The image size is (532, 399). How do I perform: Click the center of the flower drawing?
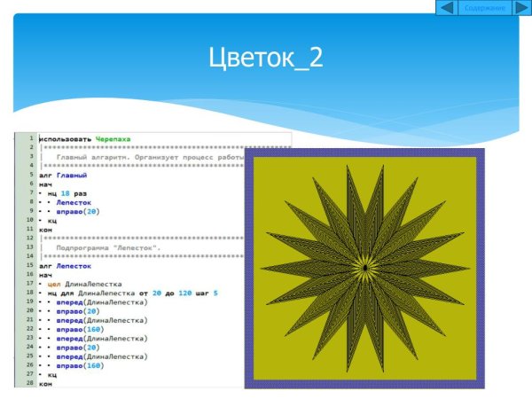364,268
